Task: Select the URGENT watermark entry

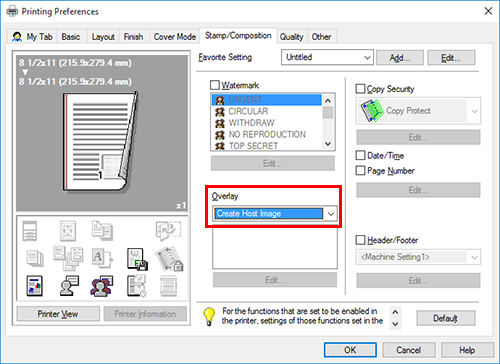Action: (267, 100)
